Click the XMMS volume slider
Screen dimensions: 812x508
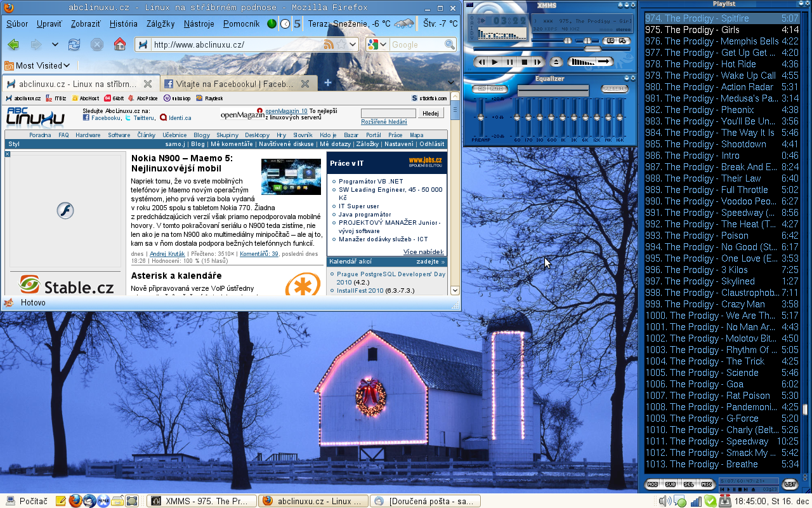tap(552, 41)
